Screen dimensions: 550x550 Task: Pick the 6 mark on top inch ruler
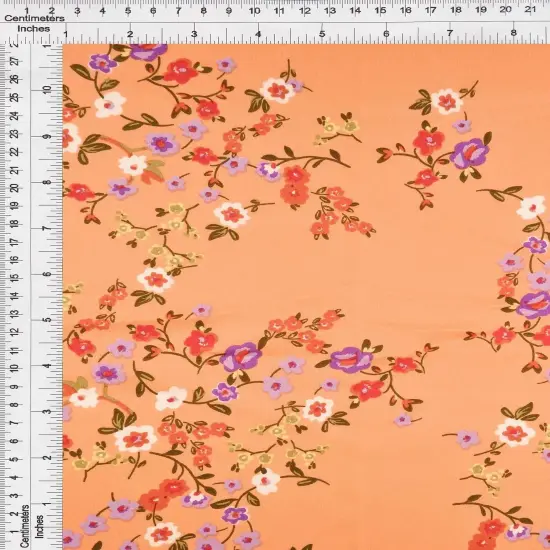386,34
